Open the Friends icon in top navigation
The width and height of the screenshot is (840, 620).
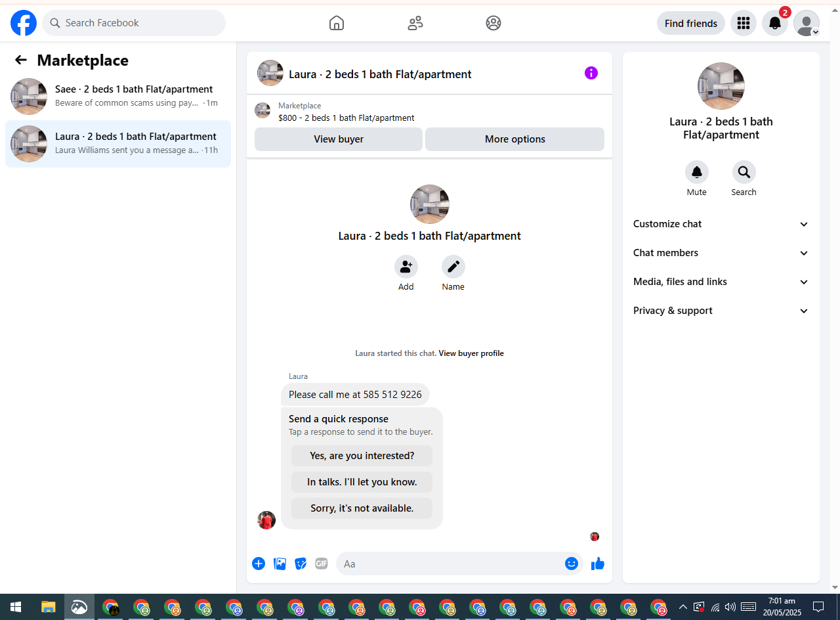[x=415, y=23]
